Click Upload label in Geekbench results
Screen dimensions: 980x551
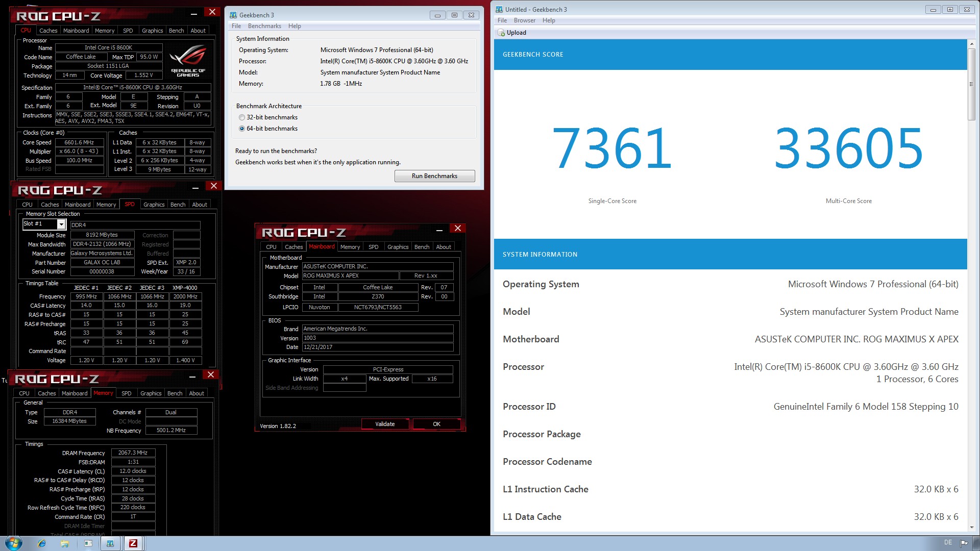[x=517, y=33]
